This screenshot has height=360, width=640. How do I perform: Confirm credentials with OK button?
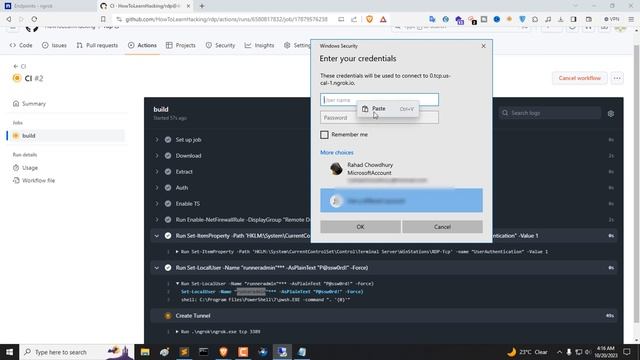click(x=360, y=227)
